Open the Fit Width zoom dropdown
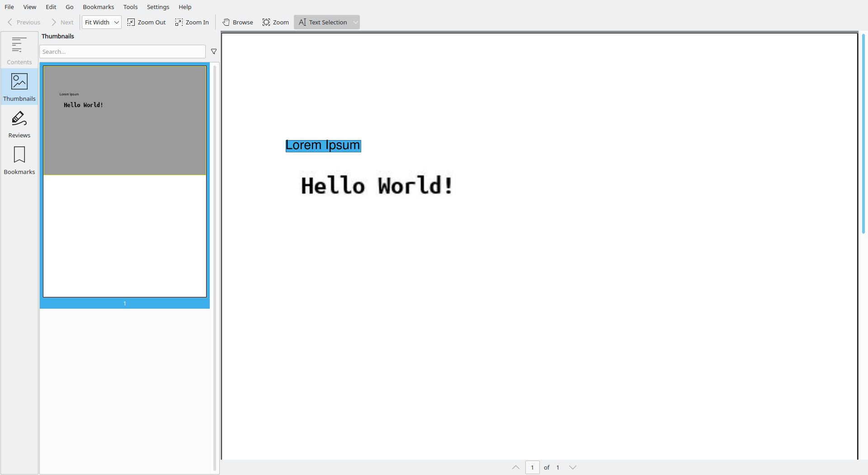This screenshot has height=475, width=868. (101, 22)
